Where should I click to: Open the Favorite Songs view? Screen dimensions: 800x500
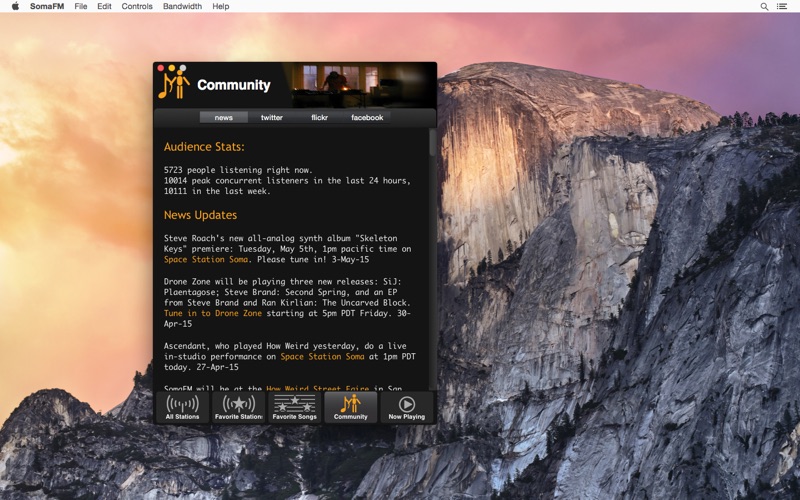pos(294,407)
